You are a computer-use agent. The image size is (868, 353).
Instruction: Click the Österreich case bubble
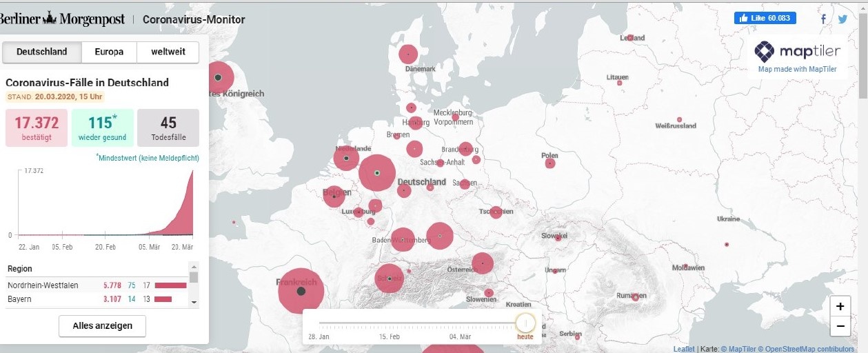pos(483,263)
